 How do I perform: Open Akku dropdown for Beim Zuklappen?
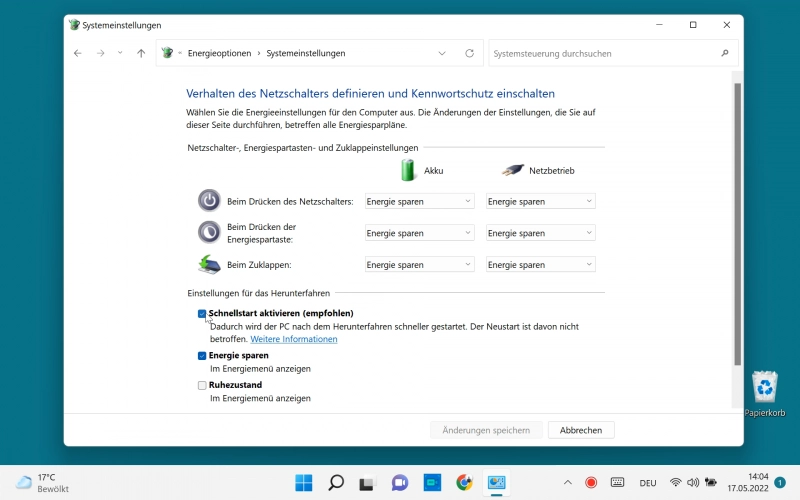[419, 265]
